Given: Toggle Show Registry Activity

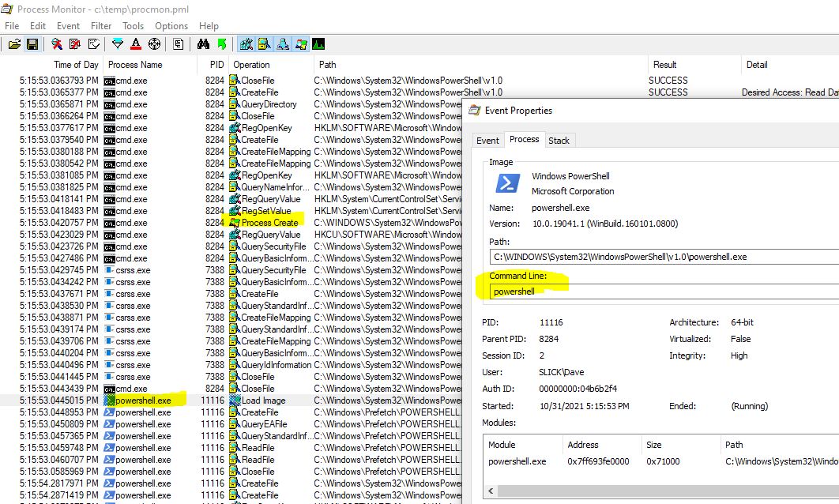Looking at the screenshot, I should (246, 44).
